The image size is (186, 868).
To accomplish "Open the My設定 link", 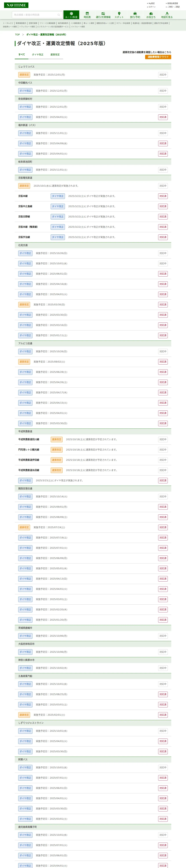I will tap(152, 3).
